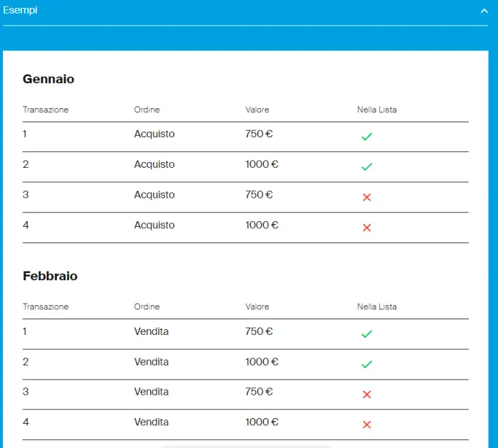
Task: Click 1000 € value in Gennaio transaction 2
Action: tap(262, 164)
